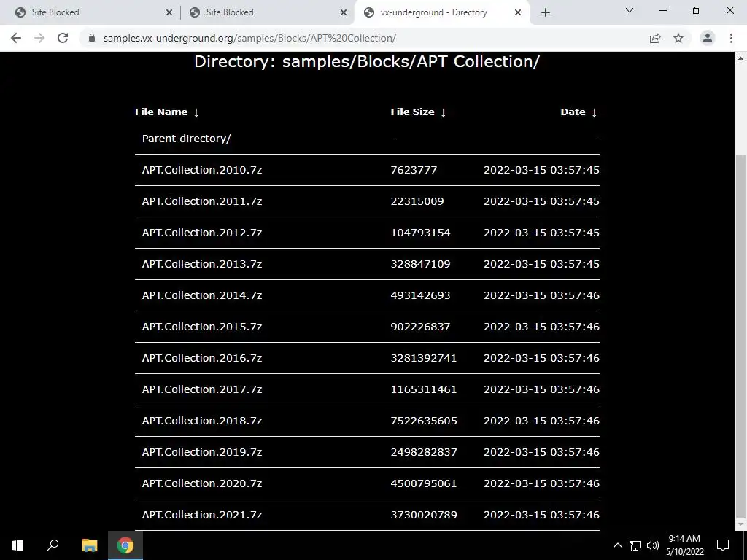Click the padlock site info icon
The width and height of the screenshot is (747, 560).
(x=92, y=38)
